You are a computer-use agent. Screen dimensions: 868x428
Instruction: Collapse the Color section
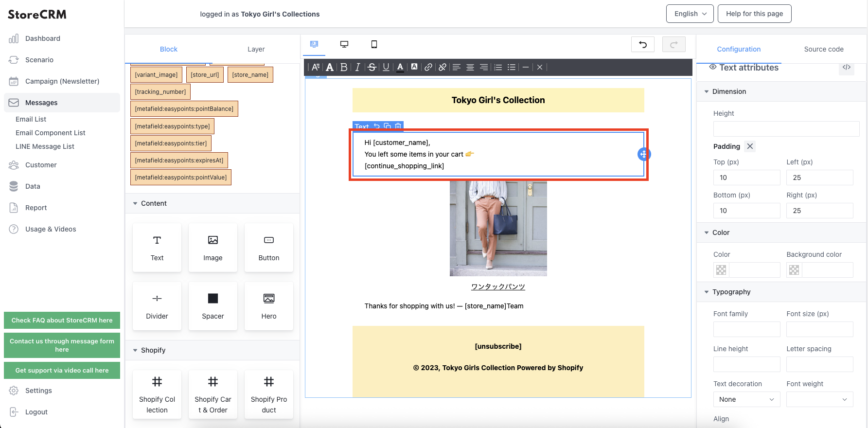click(781, 232)
